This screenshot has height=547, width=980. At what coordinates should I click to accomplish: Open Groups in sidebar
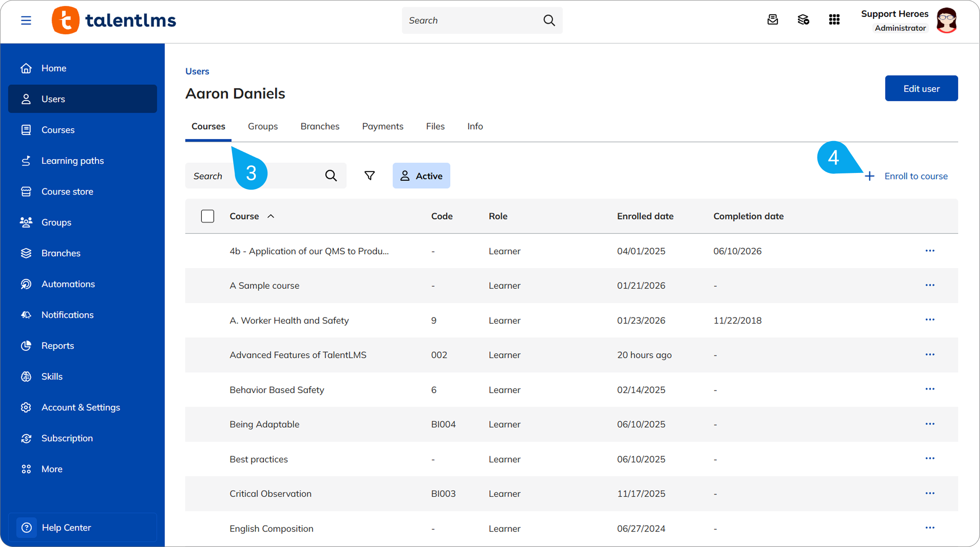(x=83, y=222)
